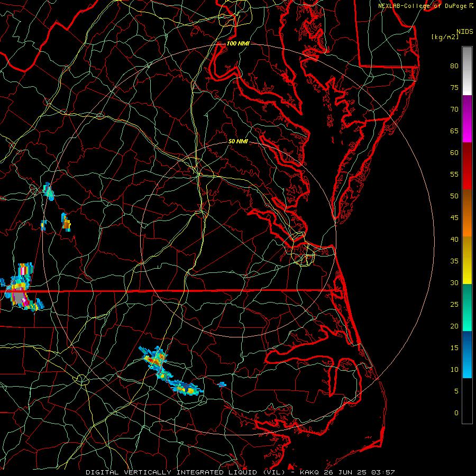
Task: Select the blue segment of the color bar
Action: [467, 354]
